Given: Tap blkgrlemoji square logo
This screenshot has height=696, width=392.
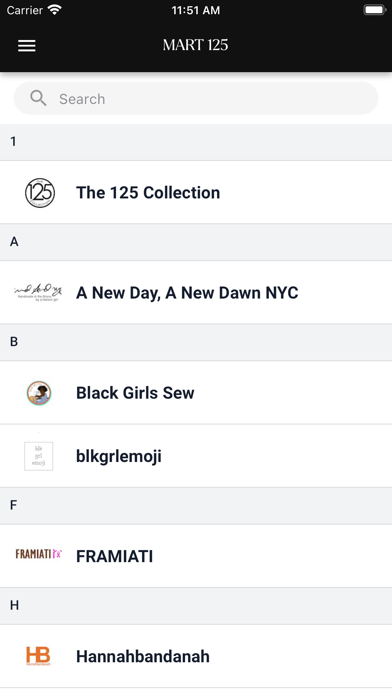Looking at the screenshot, I should 39,456.
